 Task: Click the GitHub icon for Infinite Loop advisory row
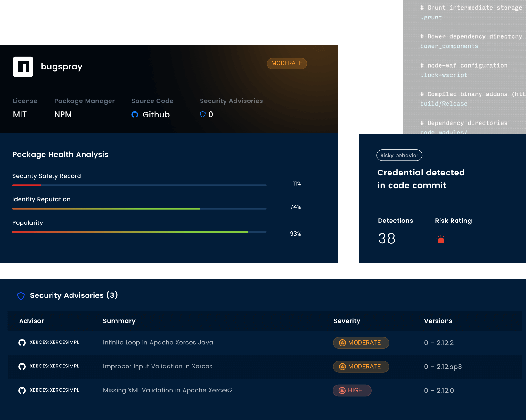tap(22, 343)
